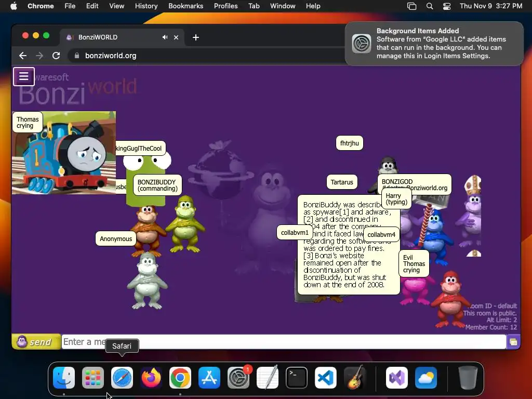The image size is (532, 399).
Task: Launch Visual Studio Code from the Dock
Action: pos(326,378)
